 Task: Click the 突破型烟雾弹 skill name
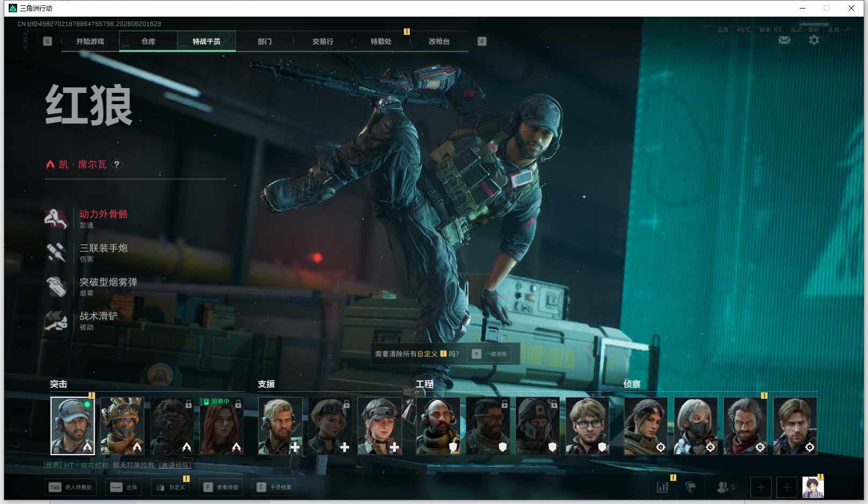[108, 282]
